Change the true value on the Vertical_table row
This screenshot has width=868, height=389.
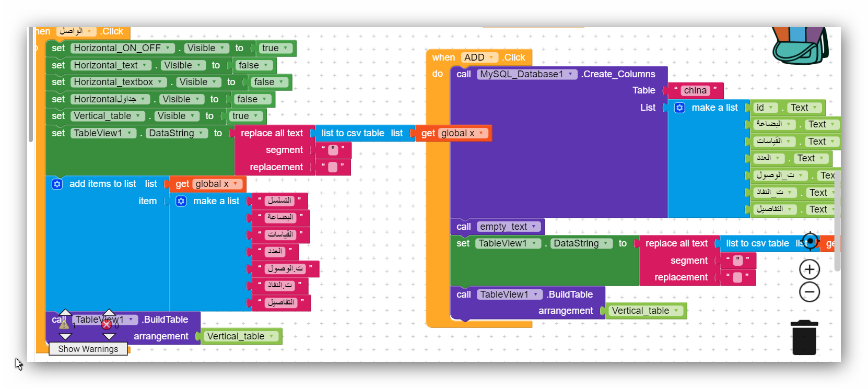click(245, 116)
